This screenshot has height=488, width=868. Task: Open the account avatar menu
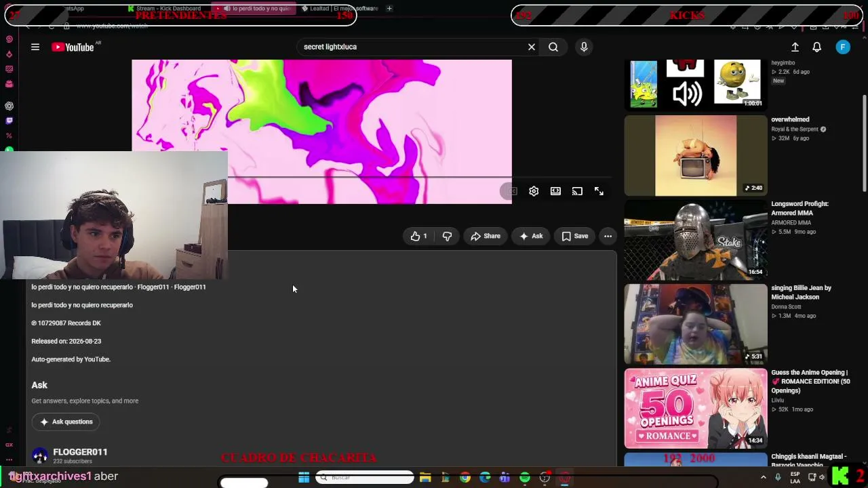click(x=843, y=47)
